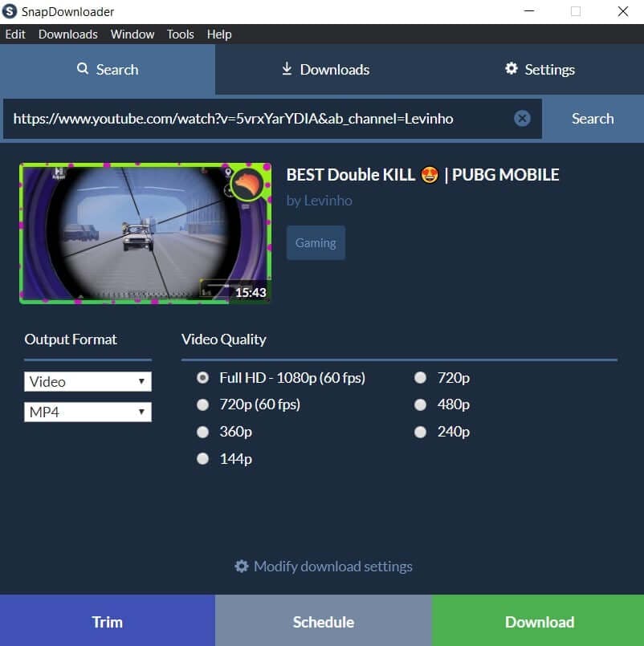
Task: Close the SnapDownloader window
Action: point(623,11)
